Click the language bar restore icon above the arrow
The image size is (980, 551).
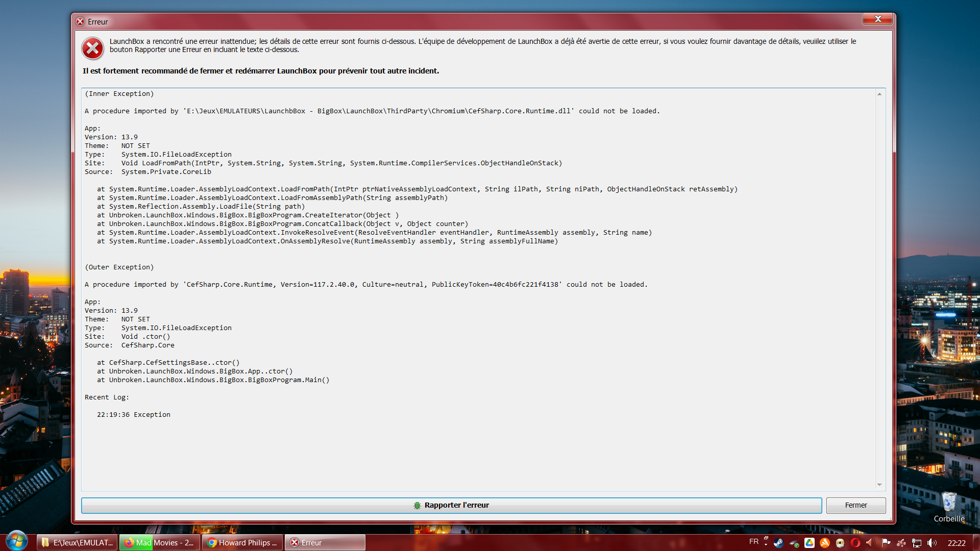(766, 538)
